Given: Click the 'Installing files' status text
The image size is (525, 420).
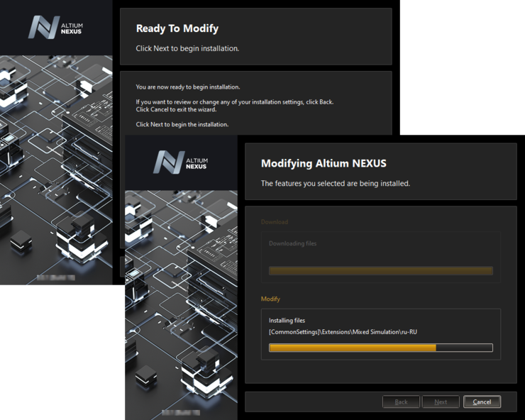Looking at the screenshot, I should coord(287,321).
